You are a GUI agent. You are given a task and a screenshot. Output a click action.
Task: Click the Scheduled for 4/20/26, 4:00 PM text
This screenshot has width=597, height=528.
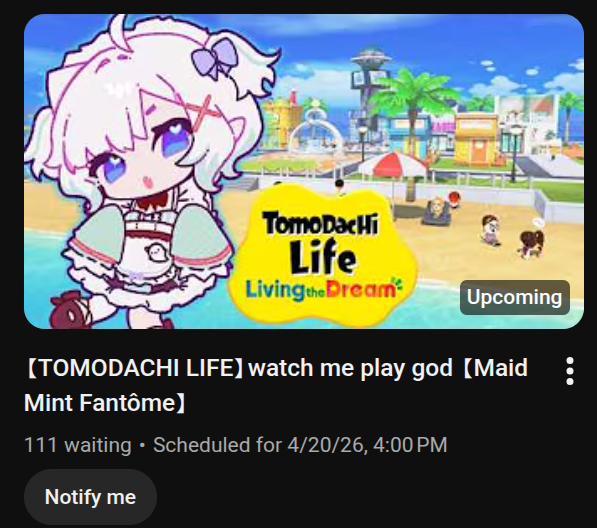pyautogui.click(x=300, y=445)
